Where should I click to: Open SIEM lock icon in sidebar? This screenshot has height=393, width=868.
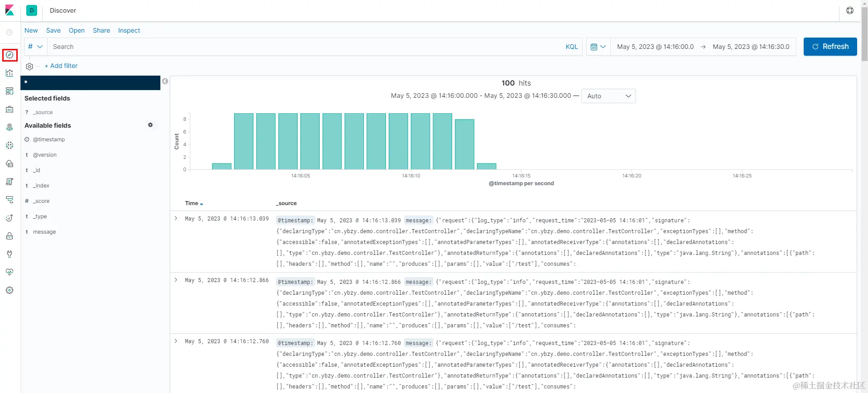click(10, 236)
